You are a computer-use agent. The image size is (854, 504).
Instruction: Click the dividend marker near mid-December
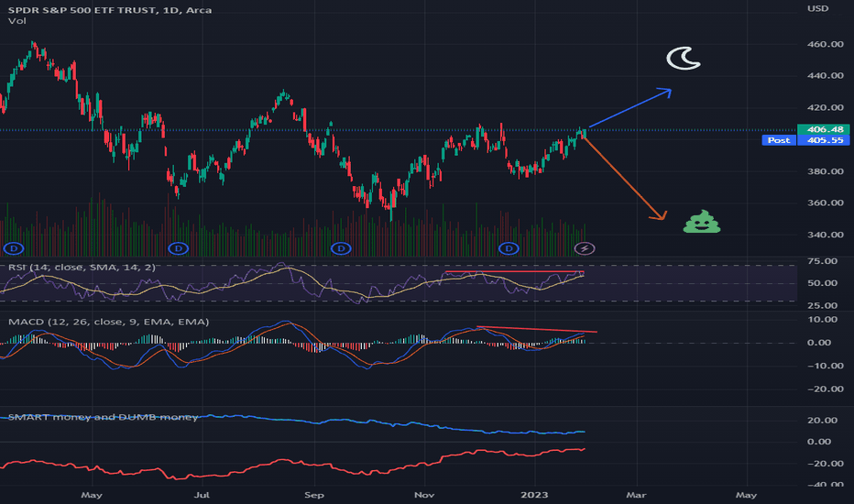[509, 248]
